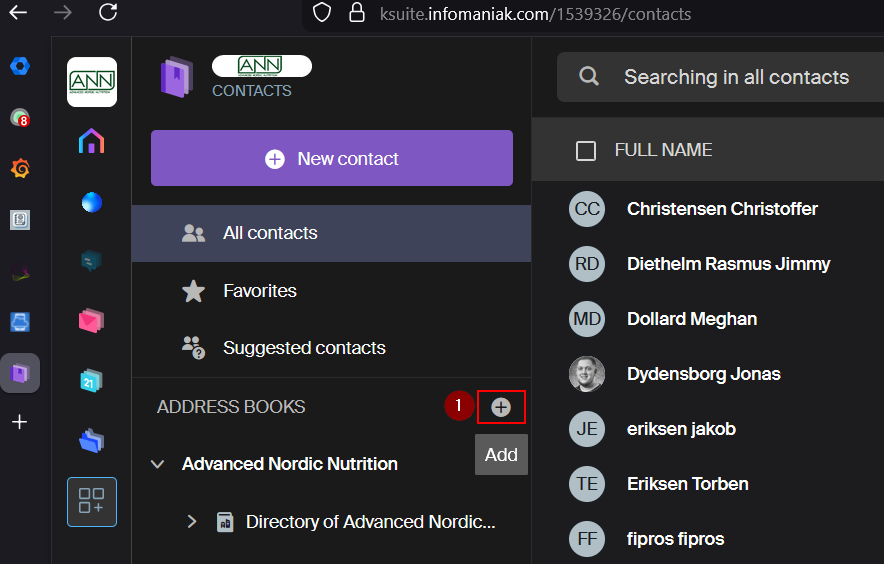
Task: Click the Searching in all contacts field
Action: [x=736, y=77]
